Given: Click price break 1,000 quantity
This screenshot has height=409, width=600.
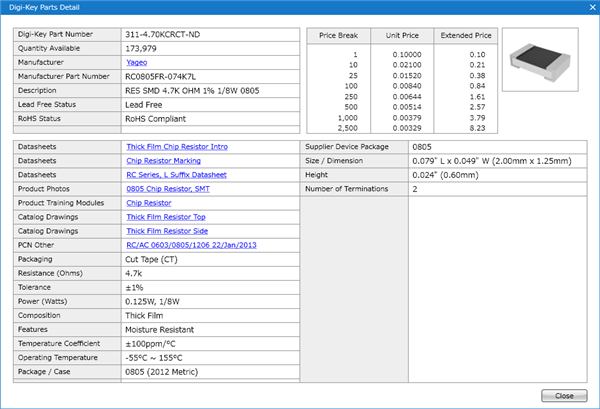Looking at the screenshot, I should (347, 118).
